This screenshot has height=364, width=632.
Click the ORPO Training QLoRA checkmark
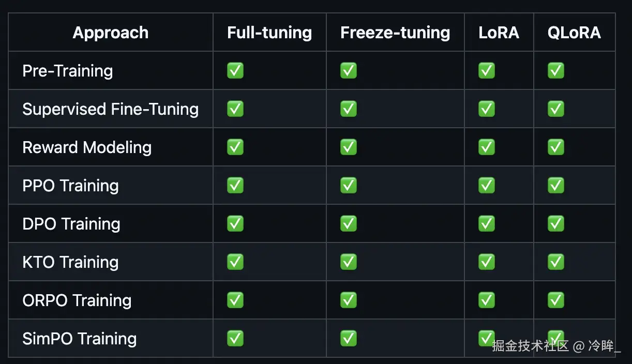coord(556,300)
